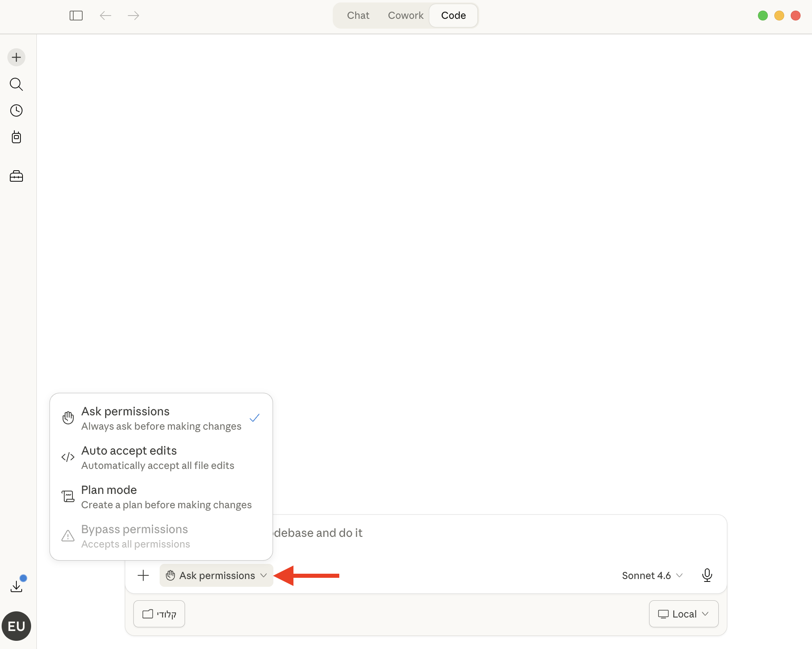Collapse the Ask permissions dropdown button
The width and height of the screenshot is (812, 649).
pos(216,575)
